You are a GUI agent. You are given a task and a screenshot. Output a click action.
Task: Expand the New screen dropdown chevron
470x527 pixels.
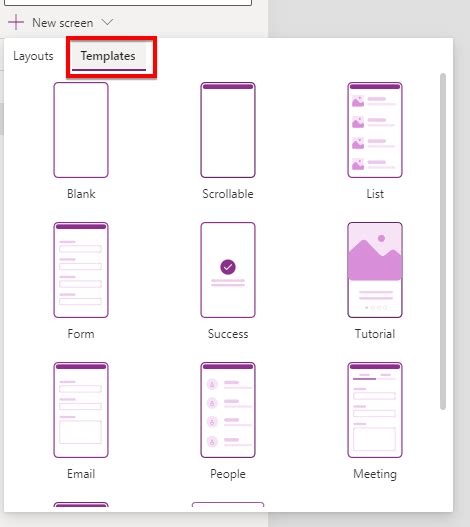(107, 23)
